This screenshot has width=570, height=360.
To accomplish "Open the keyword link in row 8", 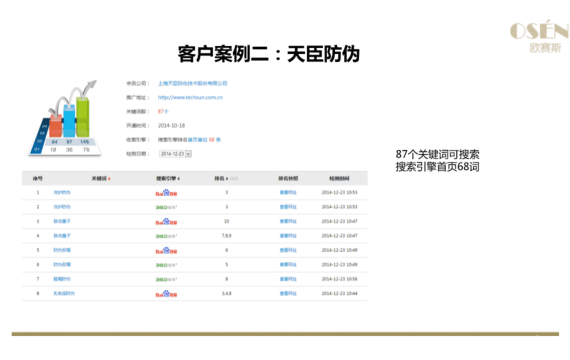I will pos(64,293).
